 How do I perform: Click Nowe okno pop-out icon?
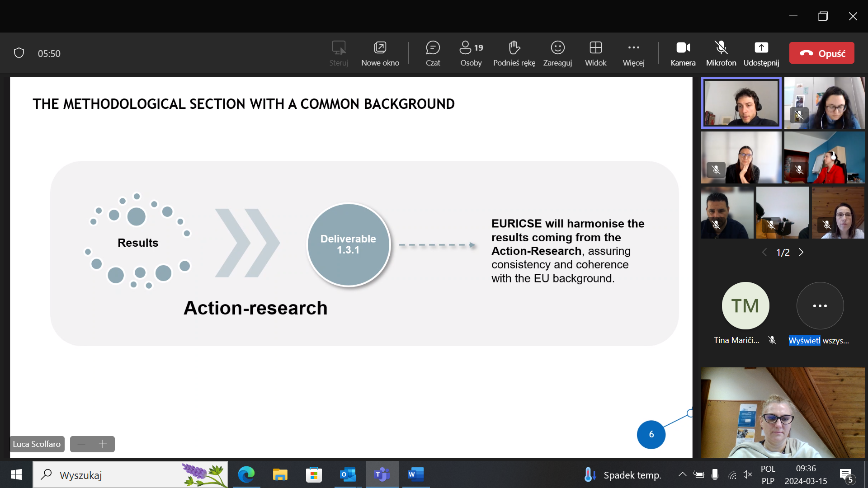(x=380, y=53)
